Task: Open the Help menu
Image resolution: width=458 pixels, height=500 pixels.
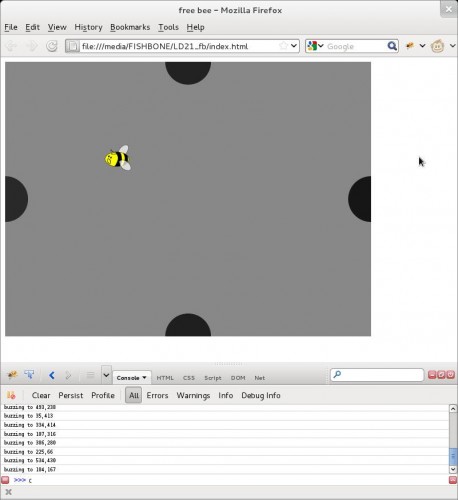Action: click(195, 27)
